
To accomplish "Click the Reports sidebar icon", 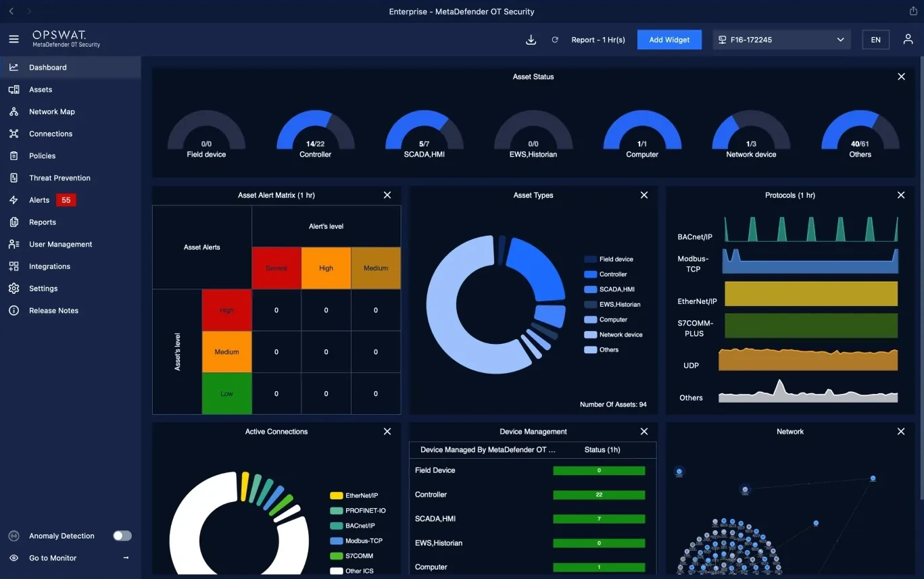I will point(14,222).
